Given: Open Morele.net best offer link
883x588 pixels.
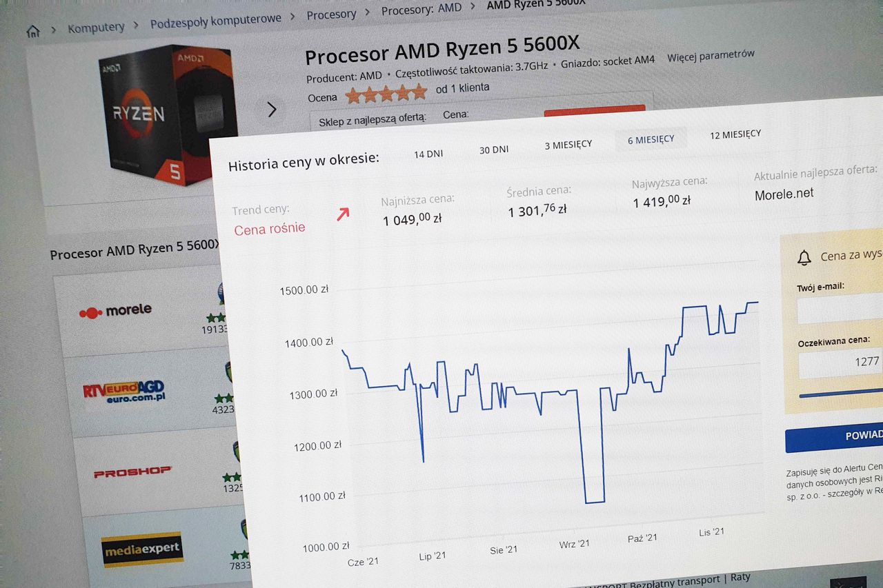Looking at the screenshot, I should click(x=784, y=194).
